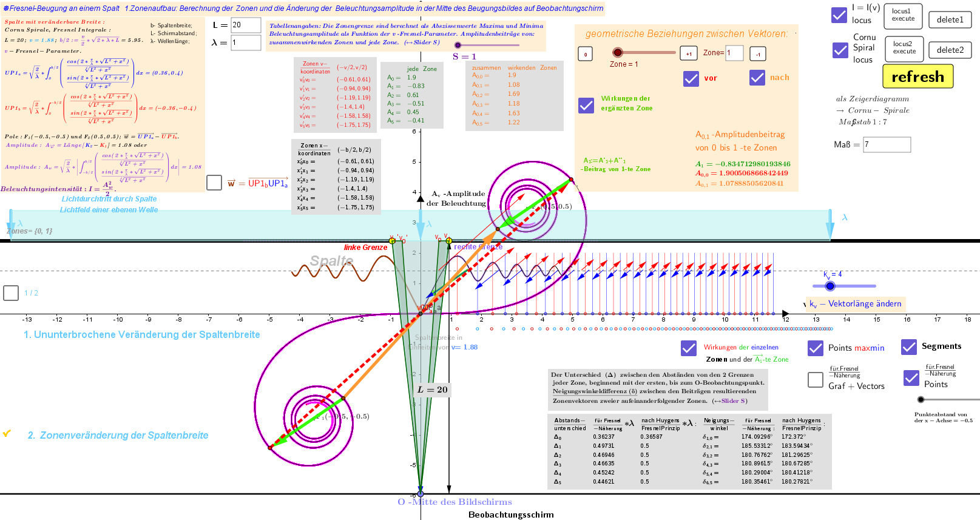Click the 'Maßstab 1 : 7' text

tap(863, 122)
